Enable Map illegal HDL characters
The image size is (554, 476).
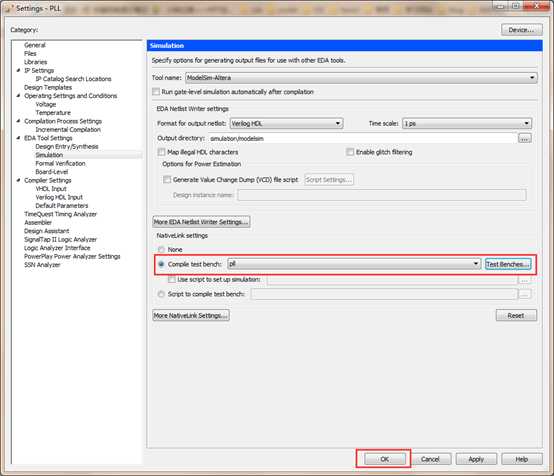coord(161,152)
